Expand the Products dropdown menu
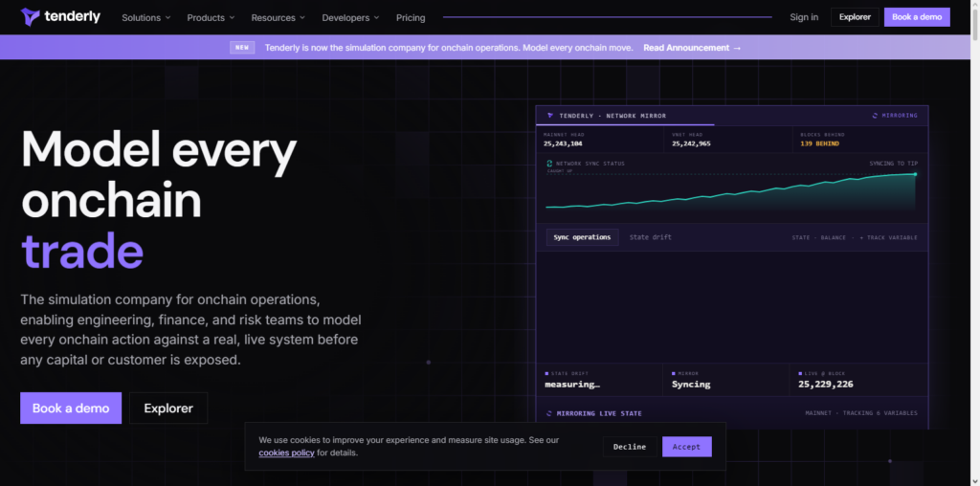Screen dimensions: 980x486 coord(211,17)
